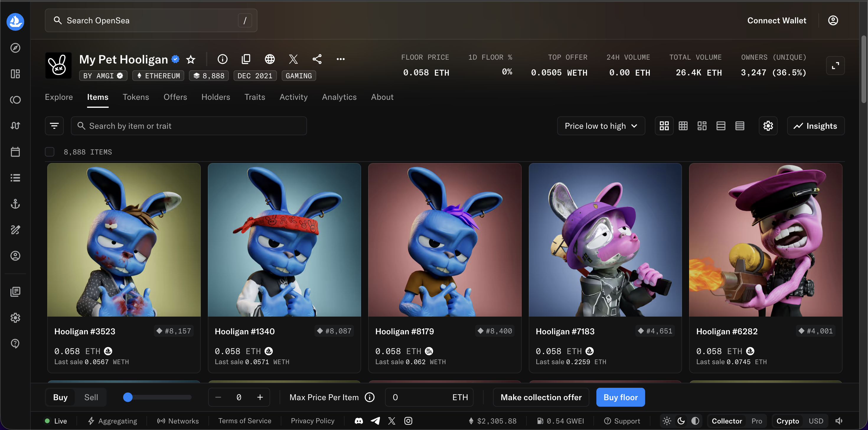The image size is (868, 430).
Task: Expand the collection stats panel with the expand arrow
Action: [835, 65]
